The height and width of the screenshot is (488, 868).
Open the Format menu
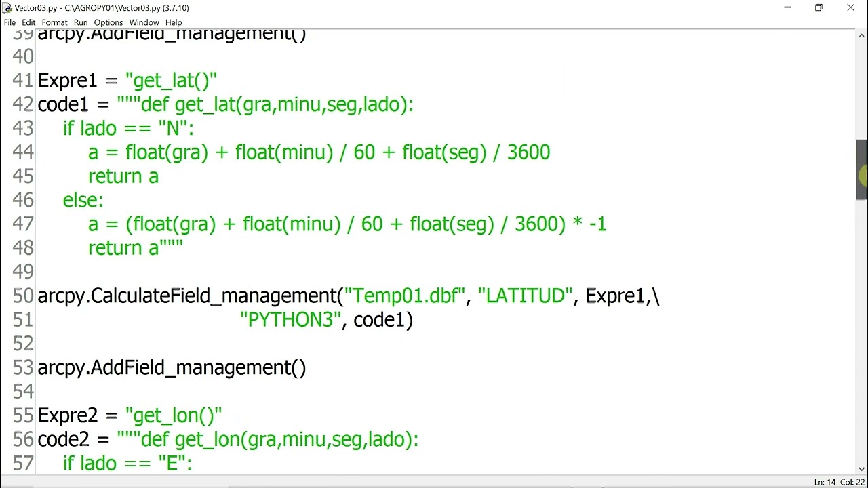[54, 22]
